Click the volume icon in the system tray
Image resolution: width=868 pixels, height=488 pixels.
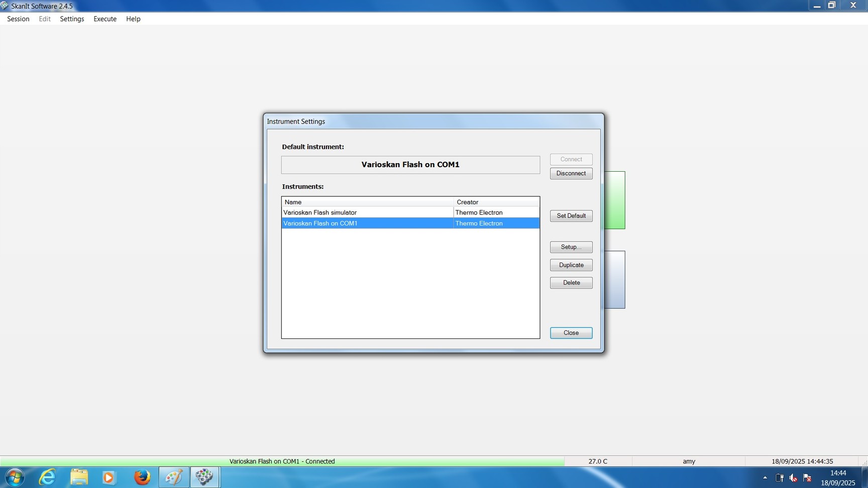point(793,477)
